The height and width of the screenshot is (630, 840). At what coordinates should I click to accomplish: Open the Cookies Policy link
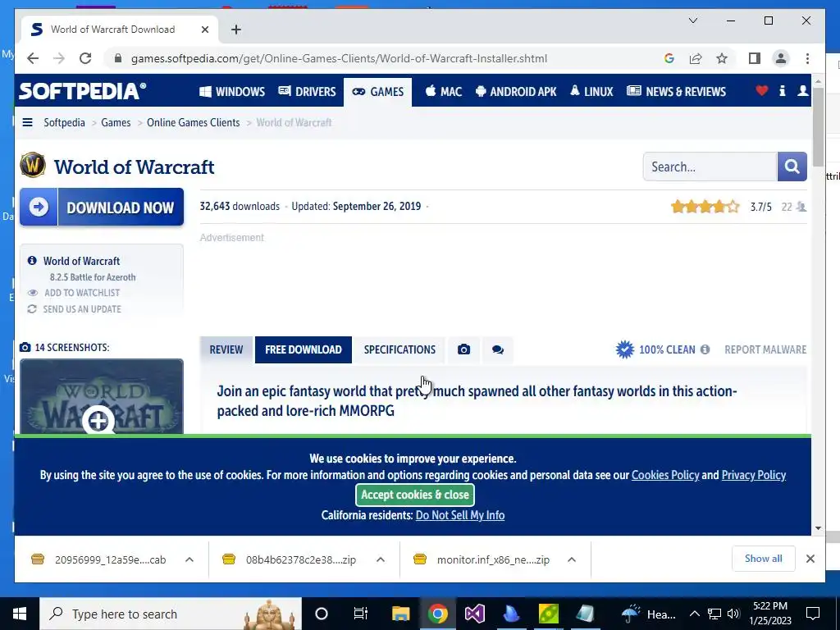665,475
